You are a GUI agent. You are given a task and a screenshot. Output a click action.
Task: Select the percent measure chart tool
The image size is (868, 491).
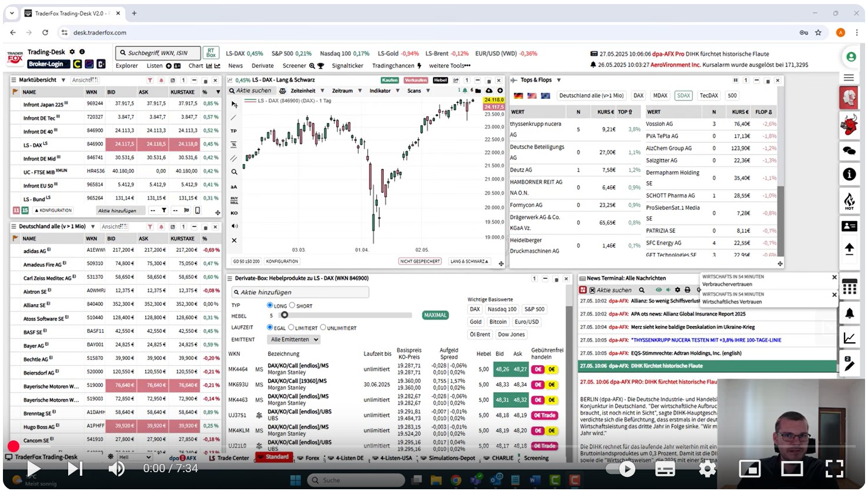click(x=234, y=145)
